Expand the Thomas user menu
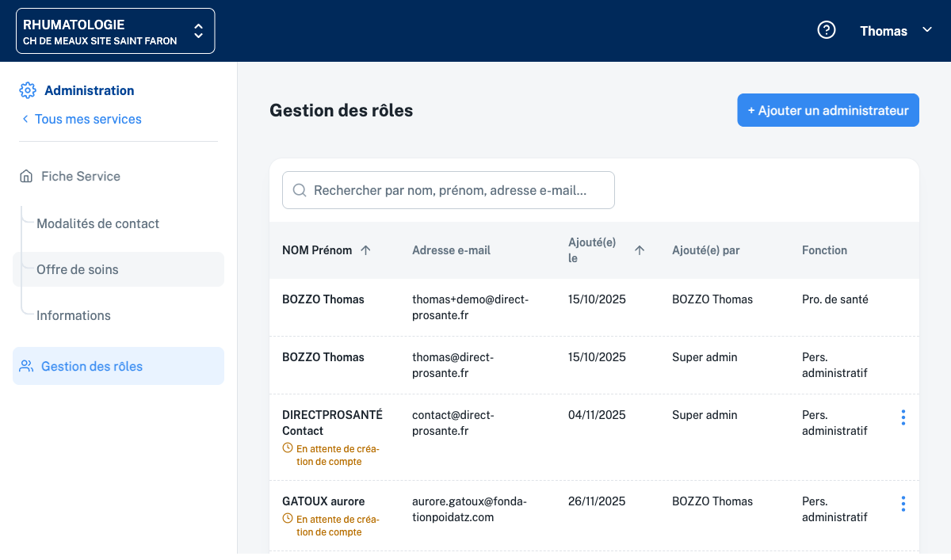The image size is (951, 560). (896, 31)
